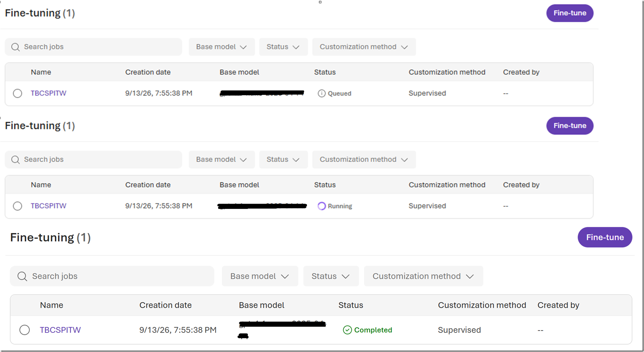Click the bottom search jobs magnifier icon
The image size is (644, 352).
(x=22, y=276)
